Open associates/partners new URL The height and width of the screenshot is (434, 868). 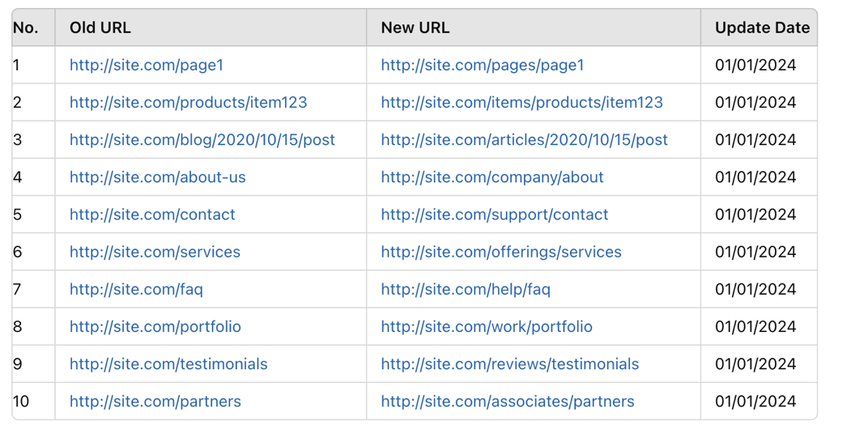pyautogui.click(x=508, y=402)
